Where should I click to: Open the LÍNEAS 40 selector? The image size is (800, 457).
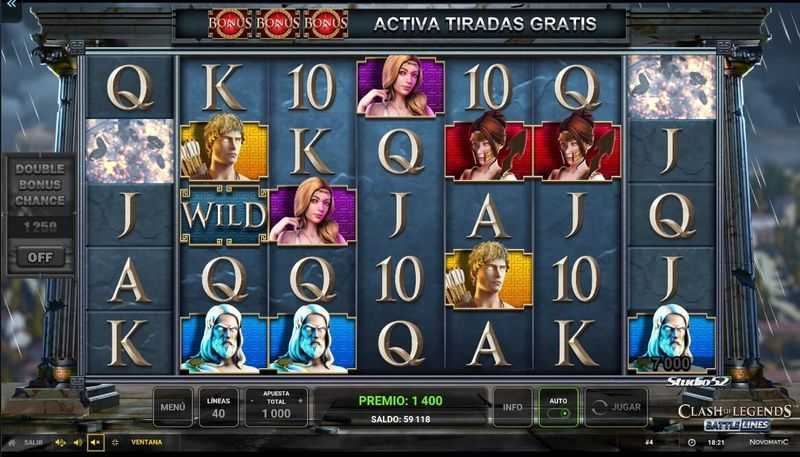218,407
